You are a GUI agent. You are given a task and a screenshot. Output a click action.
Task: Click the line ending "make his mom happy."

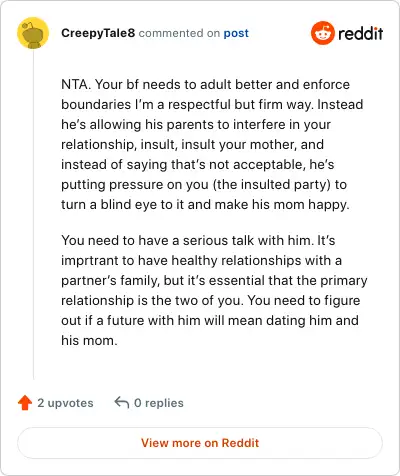[x=205, y=204]
